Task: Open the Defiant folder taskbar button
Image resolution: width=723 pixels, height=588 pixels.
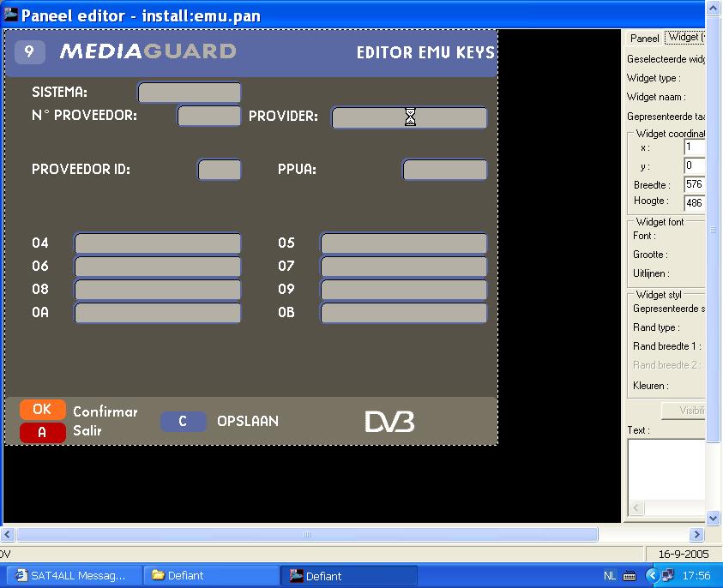Action: (211, 575)
